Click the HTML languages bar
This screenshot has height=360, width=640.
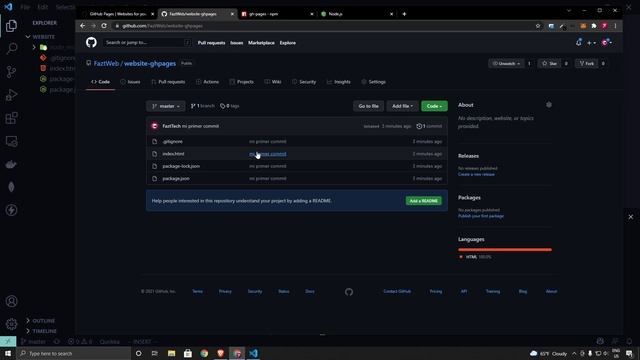(505, 249)
